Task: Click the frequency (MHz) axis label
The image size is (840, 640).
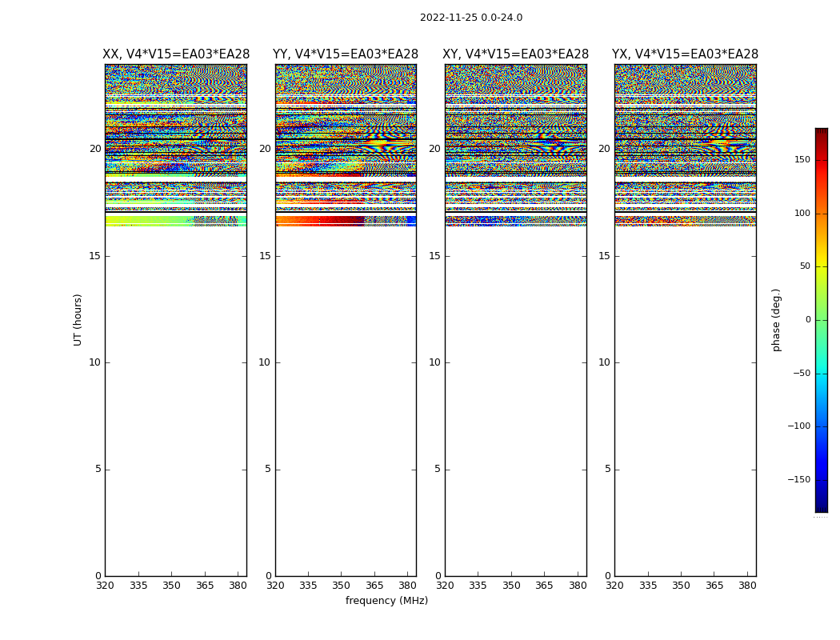Action: [x=386, y=600]
